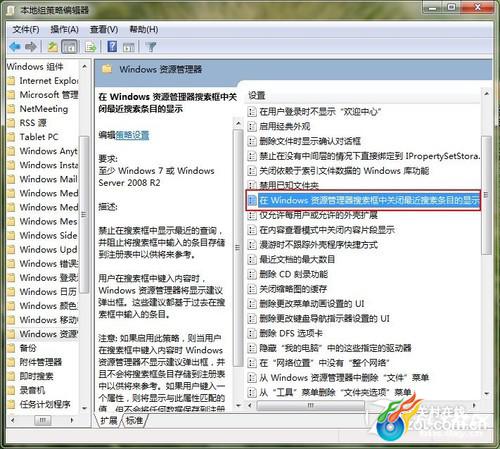Image resolution: width=500 pixels, height=449 pixels.
Task: Select the policy icon for 最近文档的最大数目
Action: tap(252, 259)
